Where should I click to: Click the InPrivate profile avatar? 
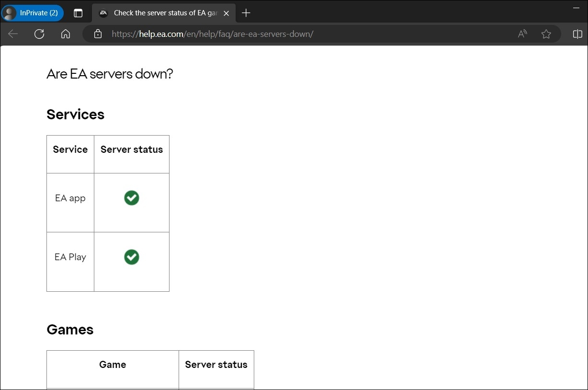(10, 13)
